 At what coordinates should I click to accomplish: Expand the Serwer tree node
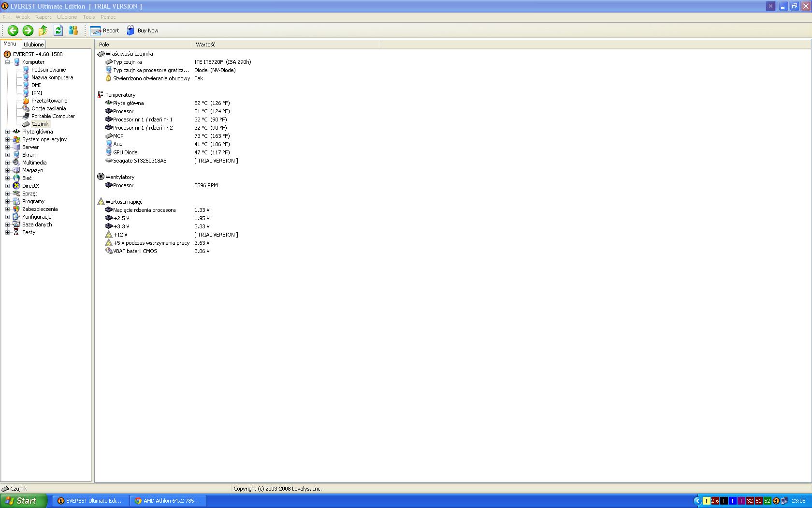click(x=7, y=147)
